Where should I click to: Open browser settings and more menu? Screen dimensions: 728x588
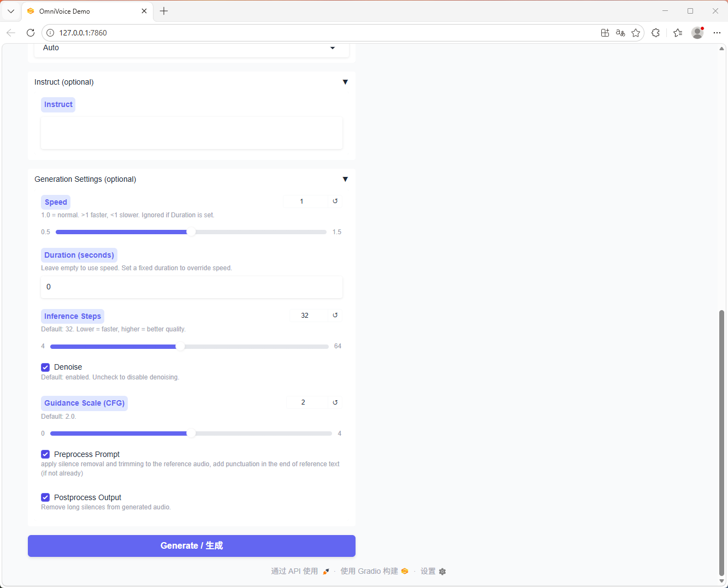(x=717, y=33)
